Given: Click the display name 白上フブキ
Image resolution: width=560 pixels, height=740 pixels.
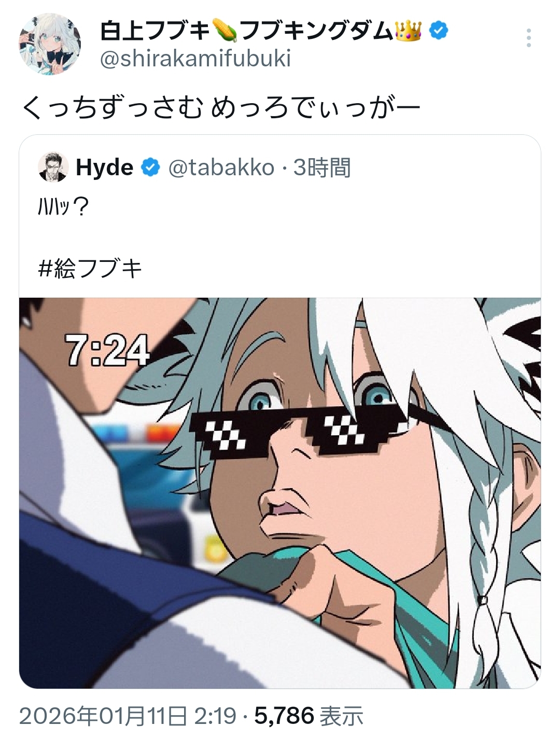Looking at the screenshot, I should [155, 31].
